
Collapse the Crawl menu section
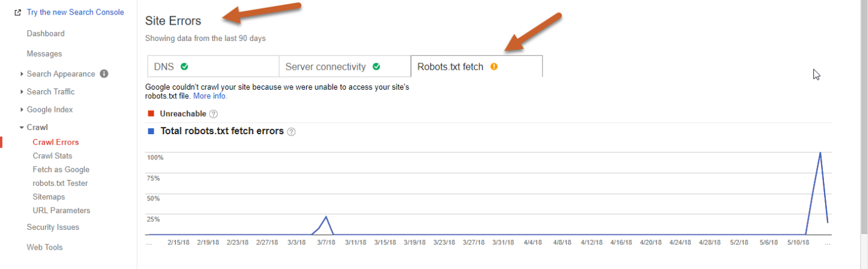pyautogui.click(x=22, y=128)
